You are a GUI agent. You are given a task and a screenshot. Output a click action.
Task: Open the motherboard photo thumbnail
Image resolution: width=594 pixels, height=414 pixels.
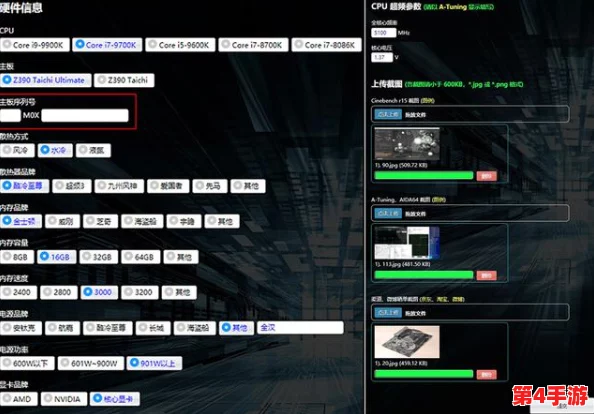point(407,342)
